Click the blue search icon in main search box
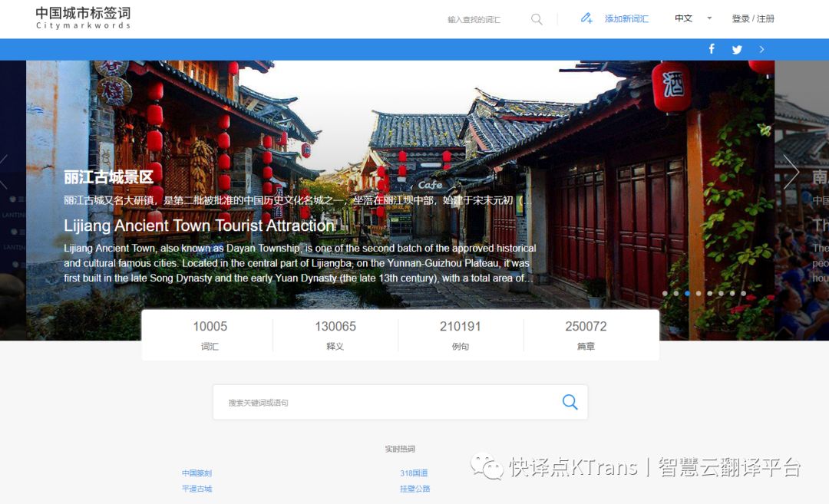 (x=570, y=402)
